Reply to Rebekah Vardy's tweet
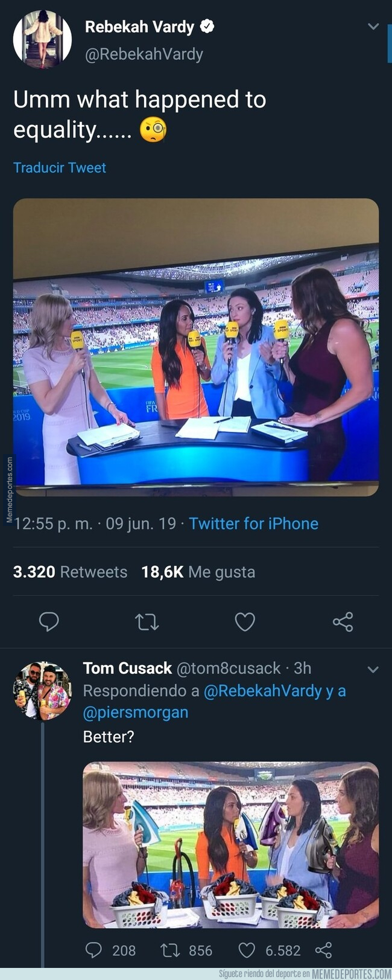392x980 pixels. [49, 621]
